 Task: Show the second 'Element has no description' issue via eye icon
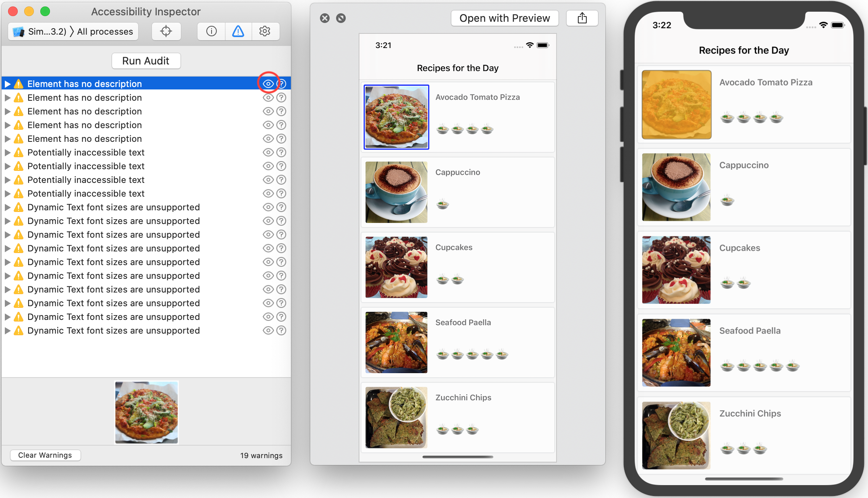pos(268,97)
